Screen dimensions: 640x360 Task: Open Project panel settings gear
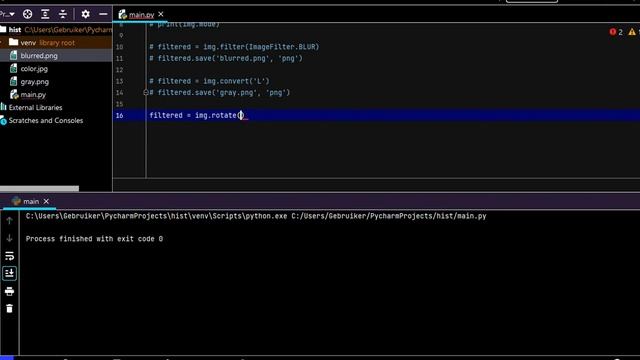tap(85, 14)
